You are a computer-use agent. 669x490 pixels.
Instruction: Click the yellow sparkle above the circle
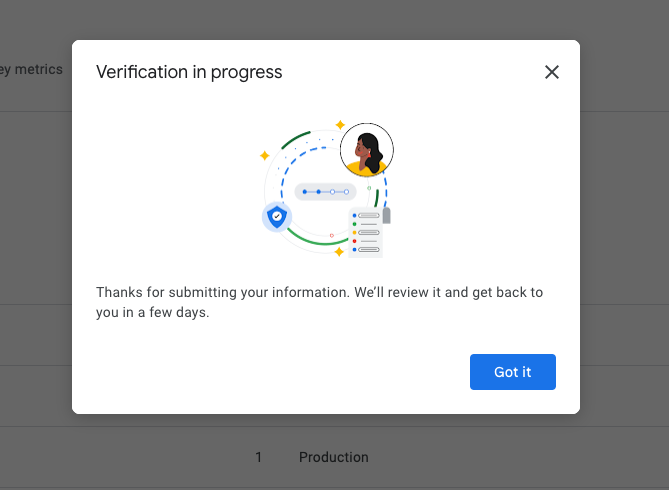pyautogui.click(x=340, y=125)
